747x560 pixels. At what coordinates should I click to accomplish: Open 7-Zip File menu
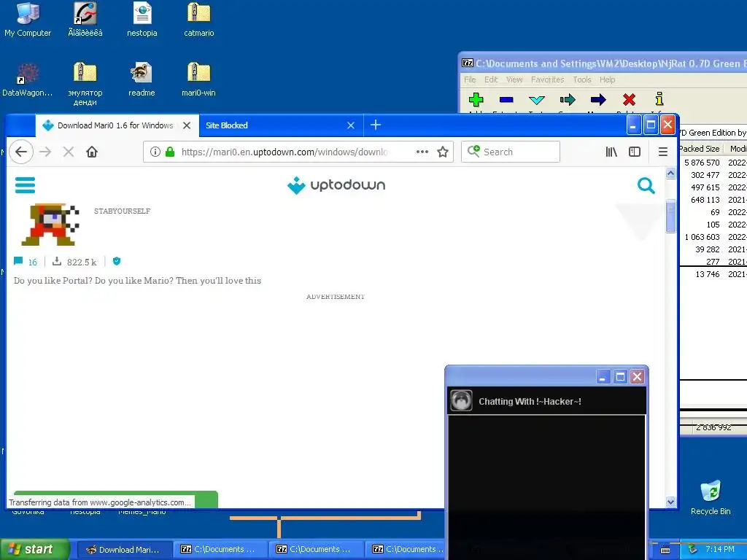pyautogui.click(x=470, y=79)
